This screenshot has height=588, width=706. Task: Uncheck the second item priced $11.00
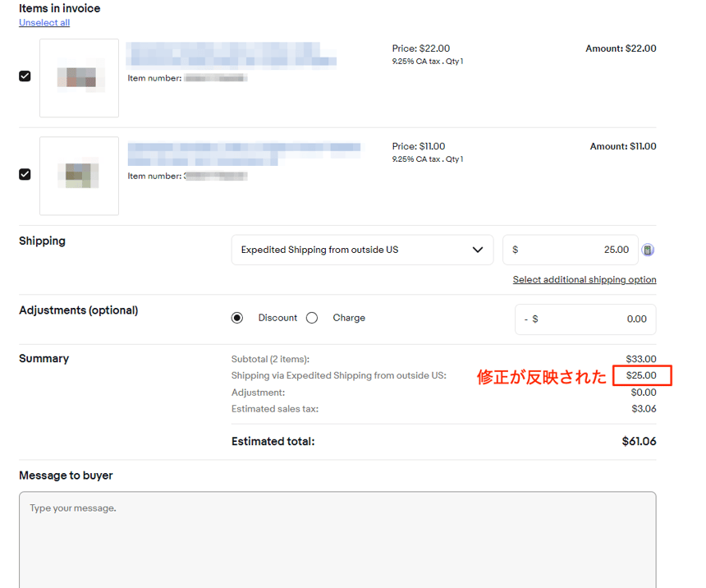pos(25,174)
